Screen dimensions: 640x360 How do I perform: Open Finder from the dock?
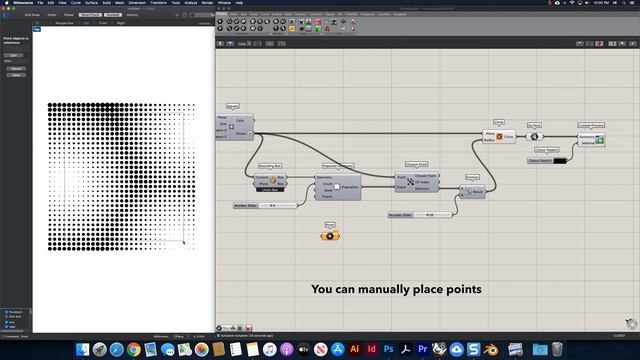[82, 349]
